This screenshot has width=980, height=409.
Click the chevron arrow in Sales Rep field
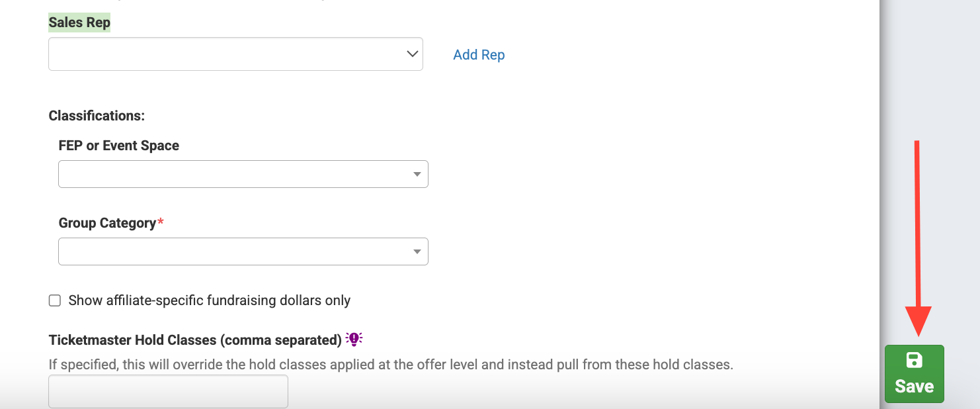point(413,54)
